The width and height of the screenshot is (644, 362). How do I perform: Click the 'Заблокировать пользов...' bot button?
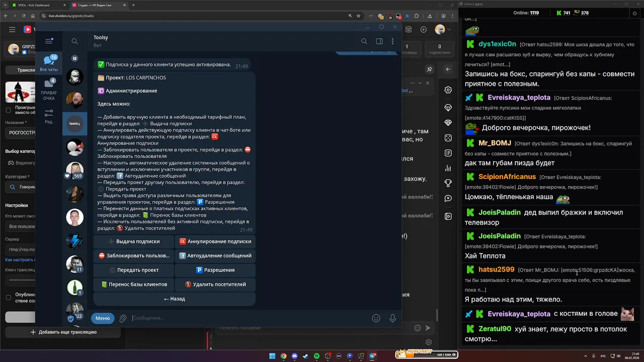click(133, 255)
